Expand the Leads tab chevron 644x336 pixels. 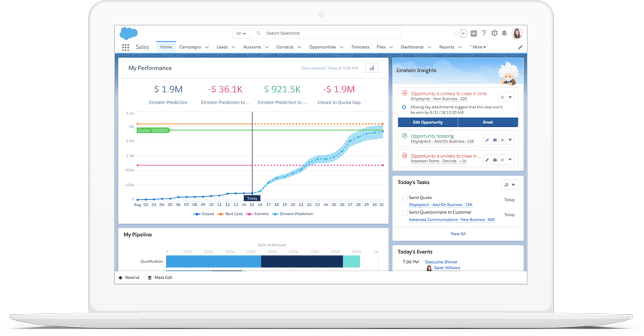tap(234, 47)
